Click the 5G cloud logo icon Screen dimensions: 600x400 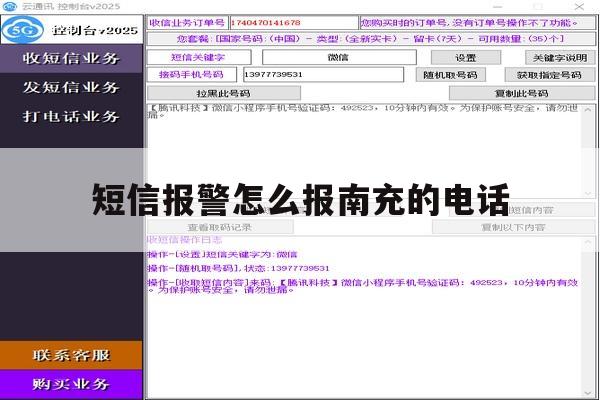point(23,29)
